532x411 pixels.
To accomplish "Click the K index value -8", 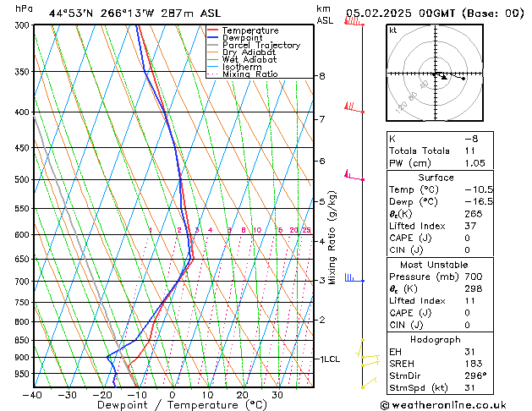I will tap(471, 139).
